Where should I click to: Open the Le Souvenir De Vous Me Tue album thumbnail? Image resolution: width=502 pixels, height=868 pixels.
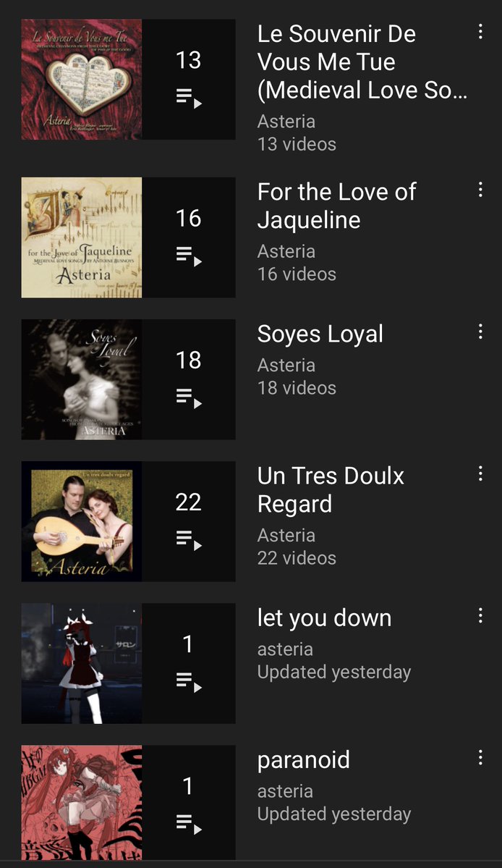point(82,80)
